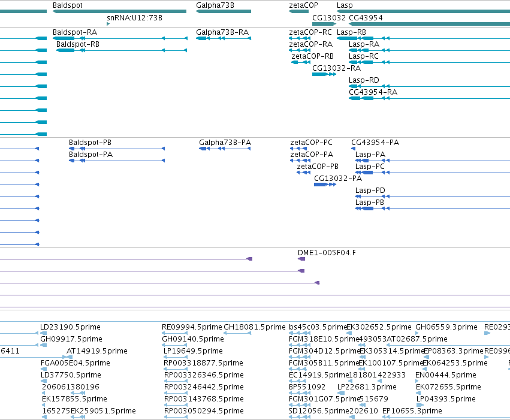Select the Lasp-PD protein label
The width and height of the screenshot is (510, 420).
coord(370,191)
